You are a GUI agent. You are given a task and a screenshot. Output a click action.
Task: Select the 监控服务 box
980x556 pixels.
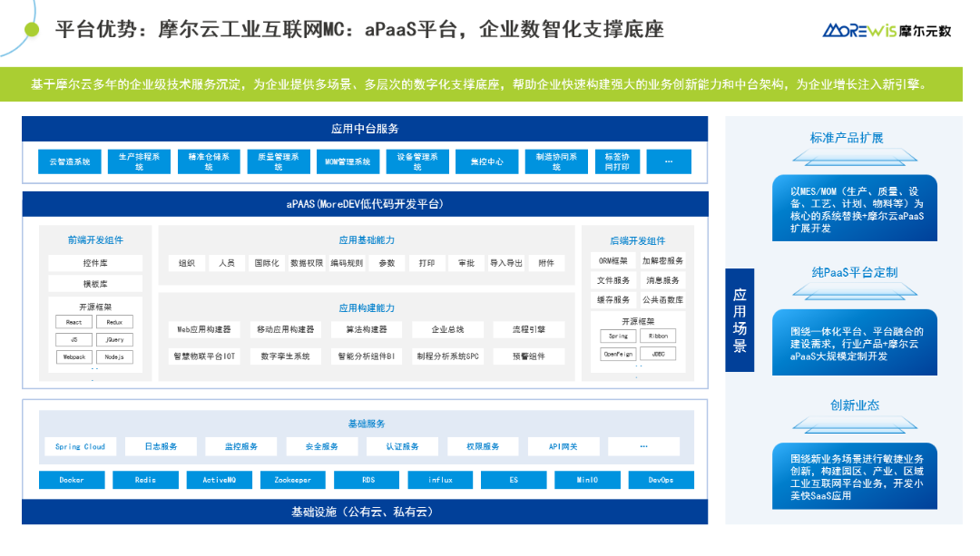[241, 446]
